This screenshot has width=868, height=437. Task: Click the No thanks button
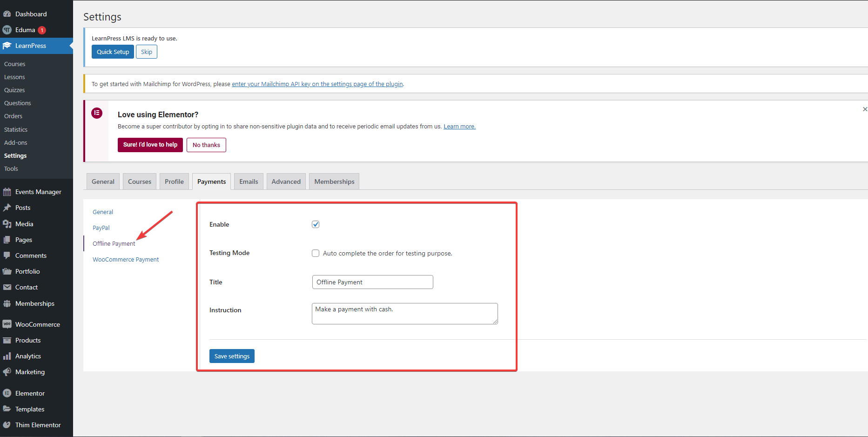click(206, 145)
